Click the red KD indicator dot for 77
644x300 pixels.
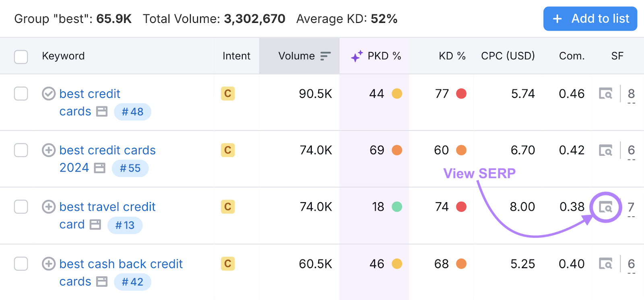tap(461, 94)
